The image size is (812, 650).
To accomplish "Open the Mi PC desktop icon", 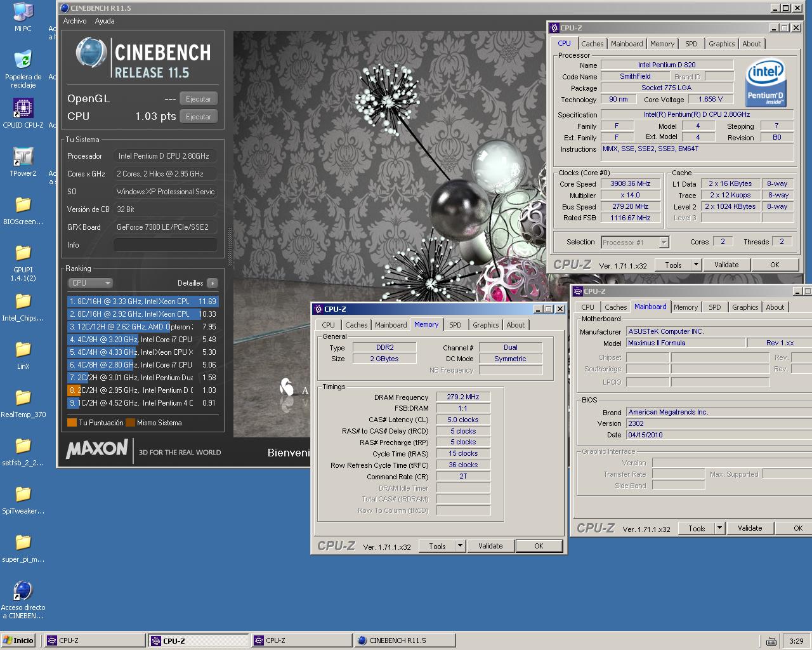I will (23, 17).
